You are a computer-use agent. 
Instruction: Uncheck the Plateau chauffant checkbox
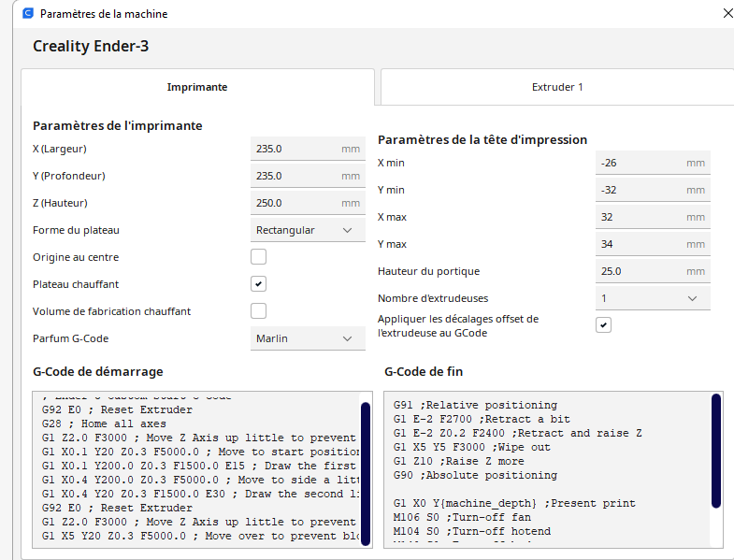coord(258,284)
